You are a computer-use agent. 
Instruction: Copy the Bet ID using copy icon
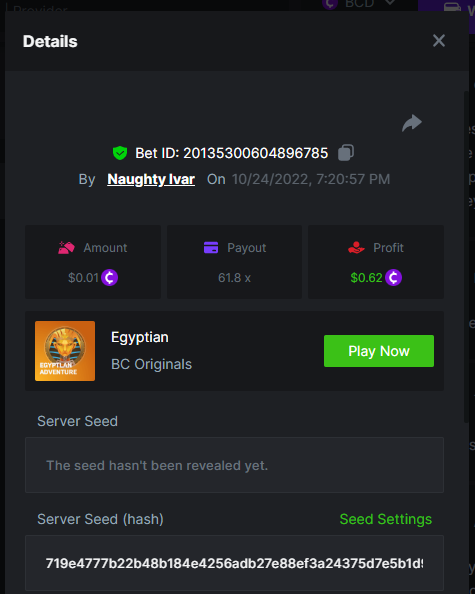coord(346,153)
